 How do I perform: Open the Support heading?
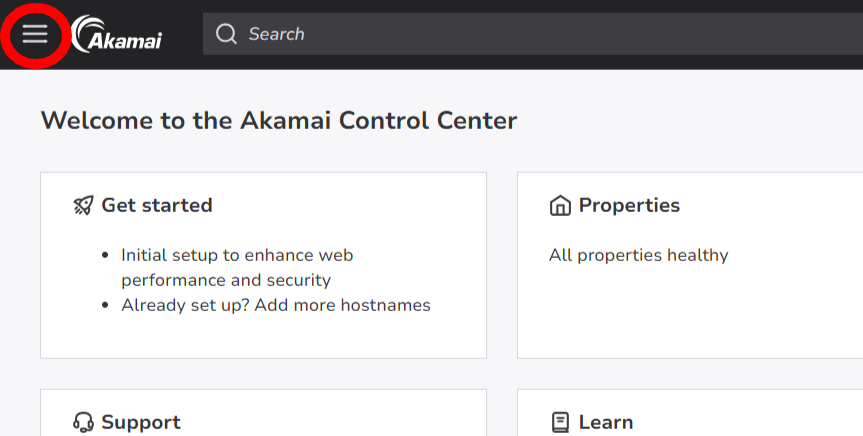click(141, 422)
